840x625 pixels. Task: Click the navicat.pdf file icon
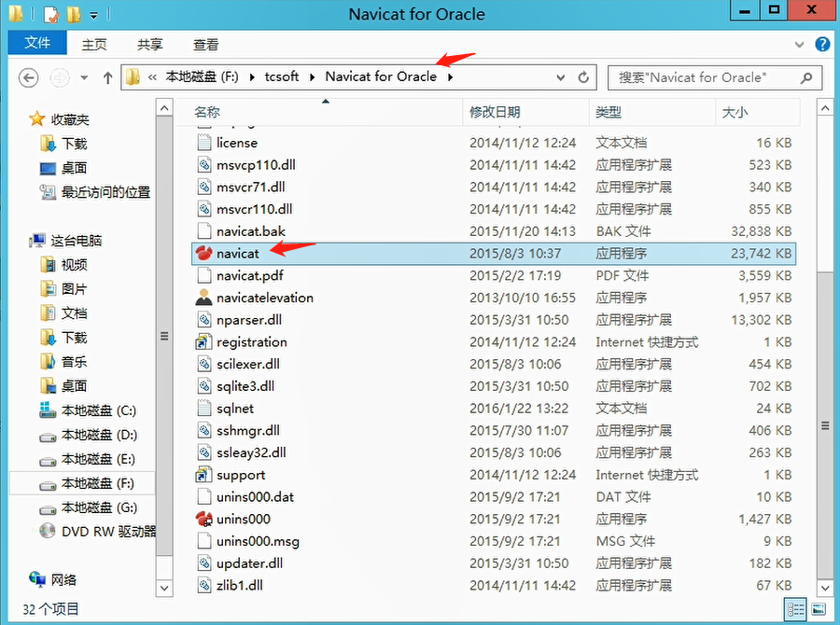(204, 276)
